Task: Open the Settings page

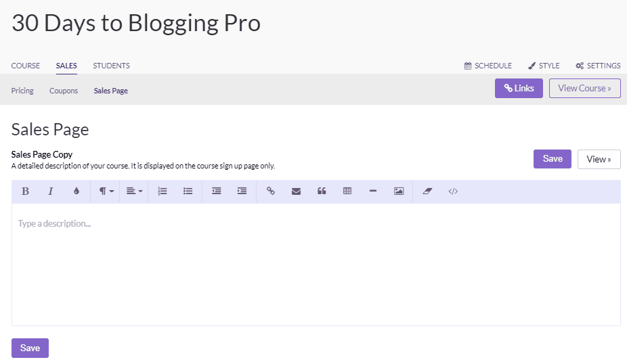Action: click(x=598, y=66)
